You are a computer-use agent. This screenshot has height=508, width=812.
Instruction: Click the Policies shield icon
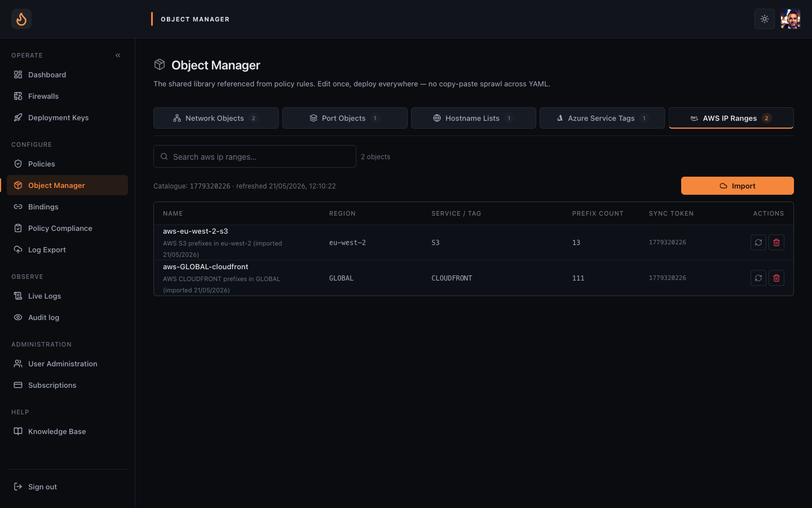18,164
